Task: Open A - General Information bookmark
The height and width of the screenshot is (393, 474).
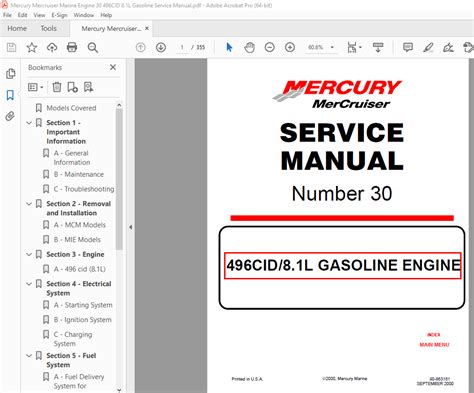Action: click(x=72, y=158)
